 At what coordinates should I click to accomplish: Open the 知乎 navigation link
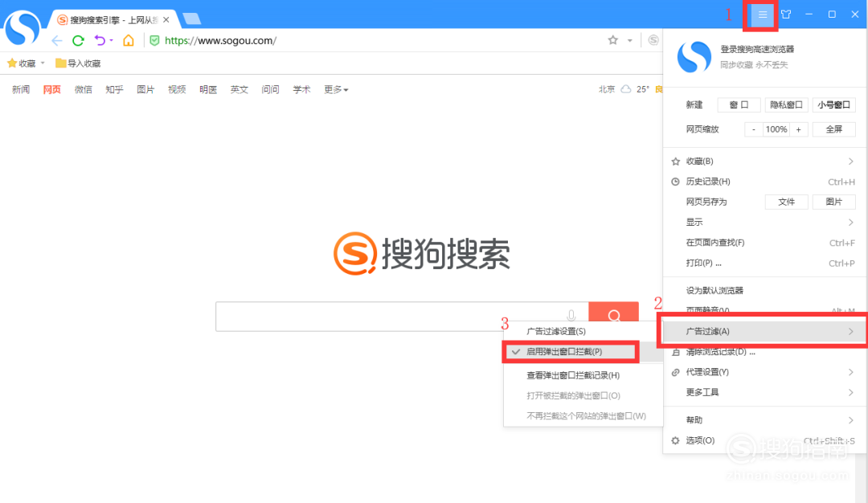114,89
